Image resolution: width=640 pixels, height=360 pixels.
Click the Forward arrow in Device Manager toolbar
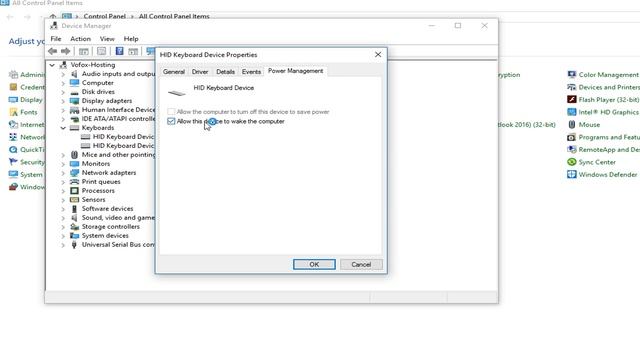click(65, 51)
